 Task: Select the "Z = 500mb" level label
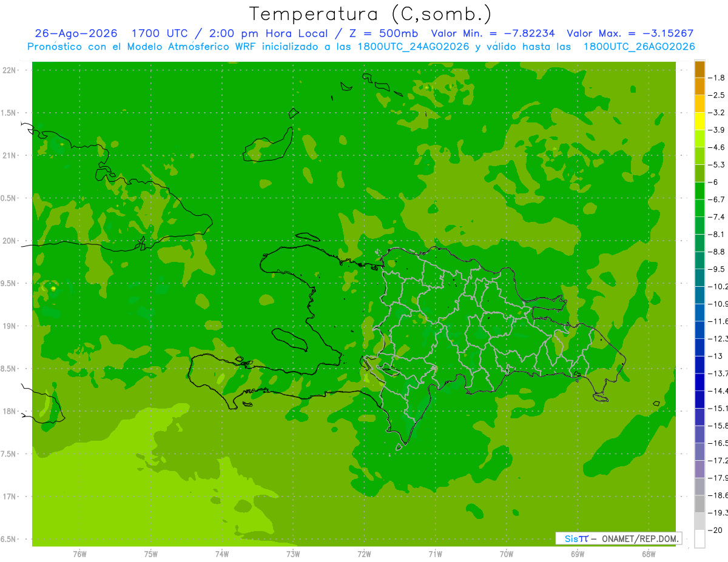click(380, 33)
